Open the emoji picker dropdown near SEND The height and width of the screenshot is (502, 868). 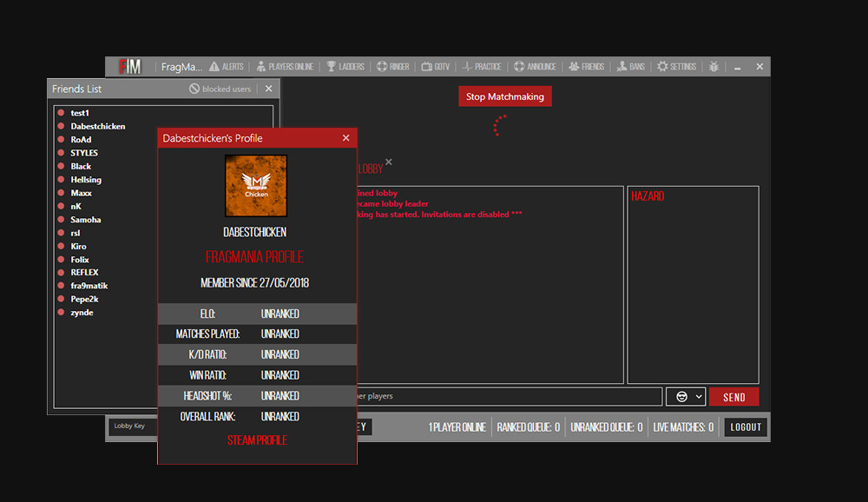(x=686, y=396)
